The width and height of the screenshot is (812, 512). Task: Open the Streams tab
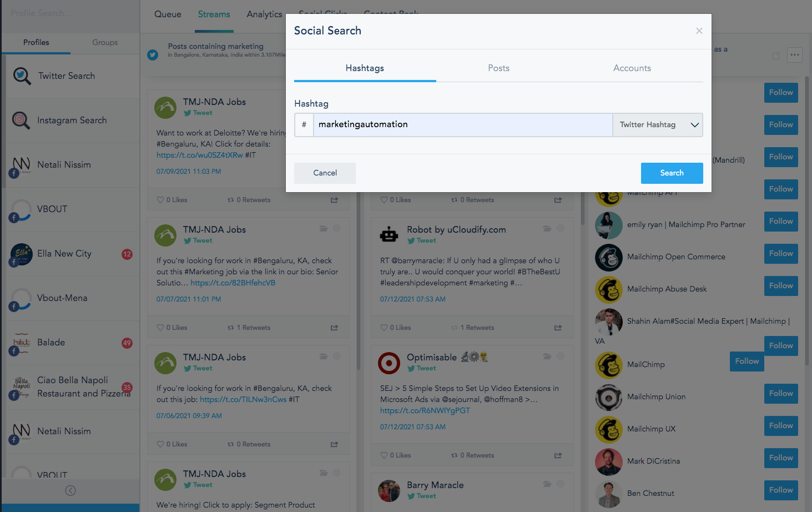click(x=214, y=14)
